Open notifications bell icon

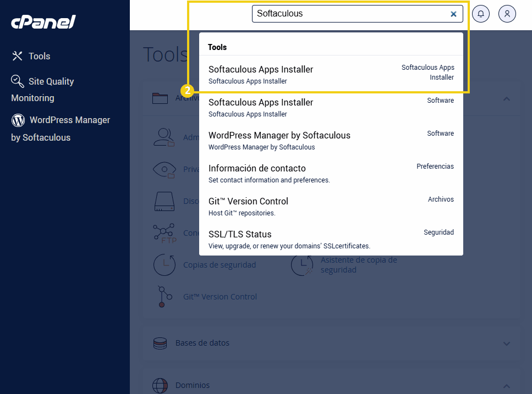pyautogui.click(x=481, y=14)
